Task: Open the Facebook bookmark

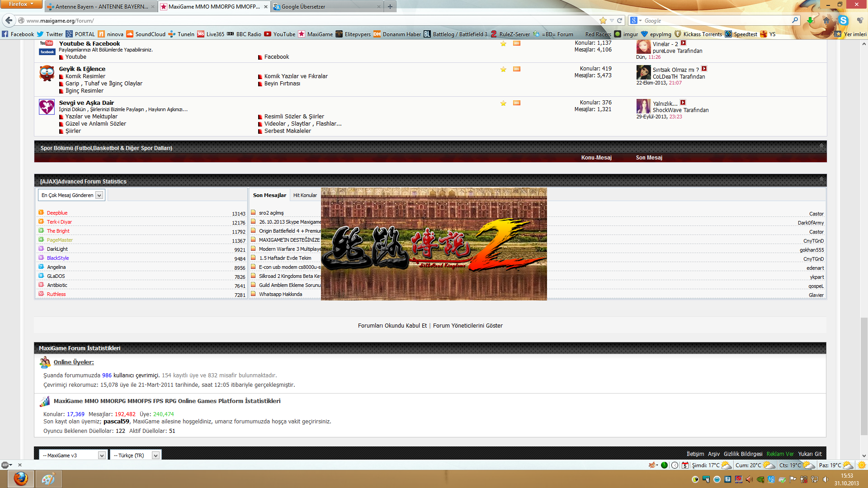Action: point(18,34)
